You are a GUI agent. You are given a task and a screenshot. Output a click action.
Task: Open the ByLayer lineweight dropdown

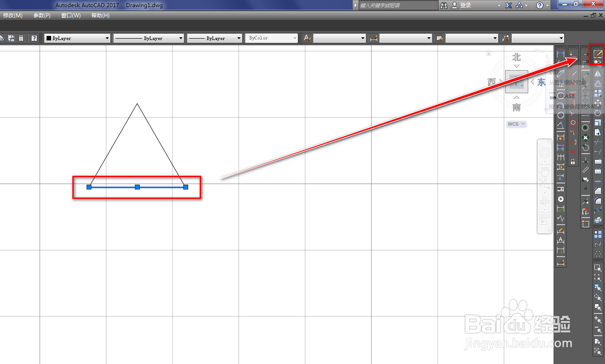coord(215,38)
